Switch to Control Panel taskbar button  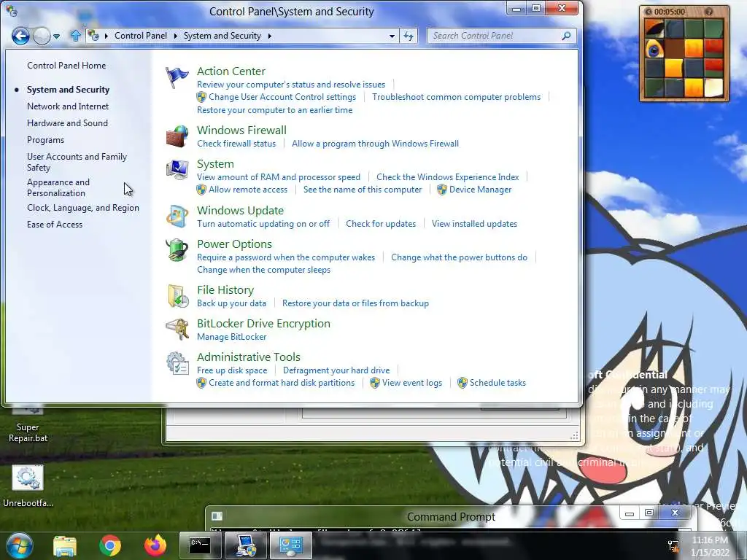[290, 545]
